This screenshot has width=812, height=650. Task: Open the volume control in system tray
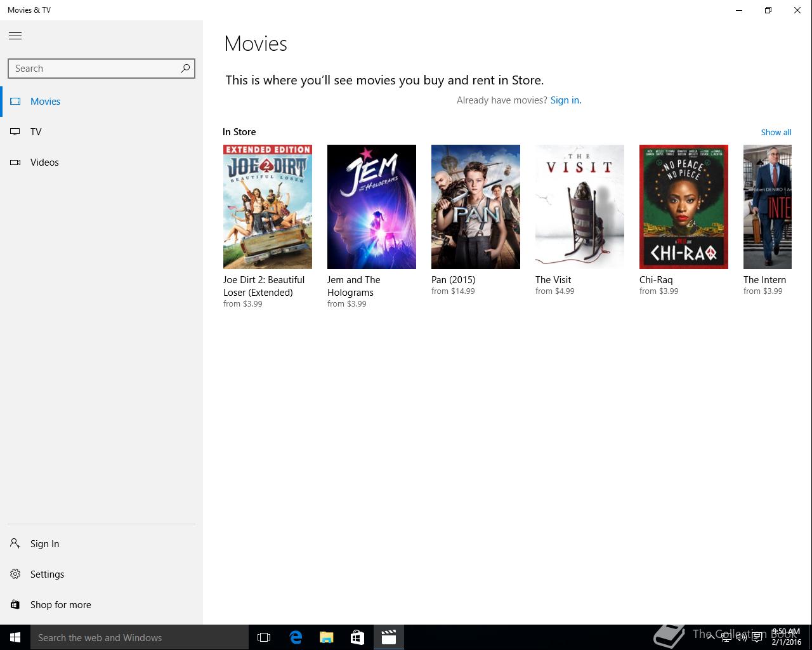[x=741, y=637]
